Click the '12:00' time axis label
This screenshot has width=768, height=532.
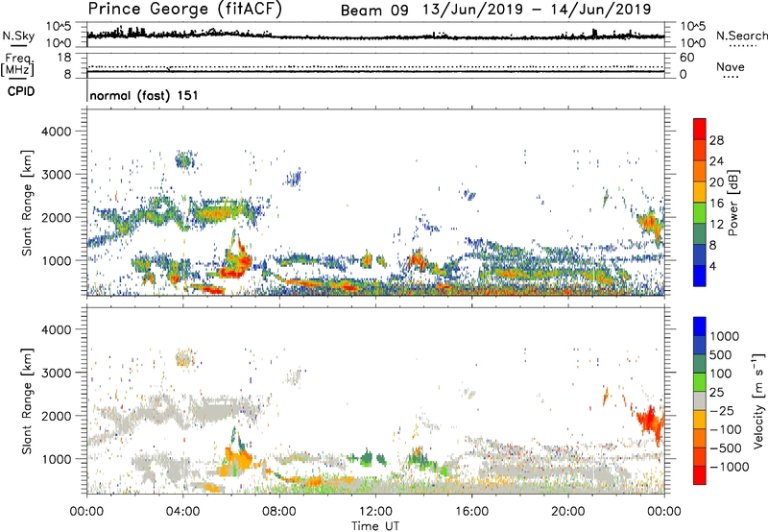(375, 512)
